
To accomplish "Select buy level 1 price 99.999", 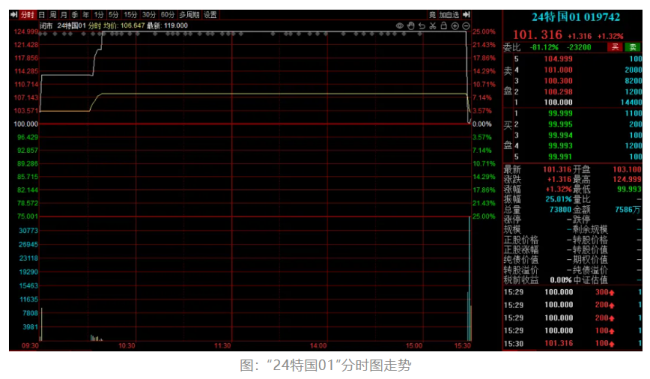I will (x=560, y=114).
